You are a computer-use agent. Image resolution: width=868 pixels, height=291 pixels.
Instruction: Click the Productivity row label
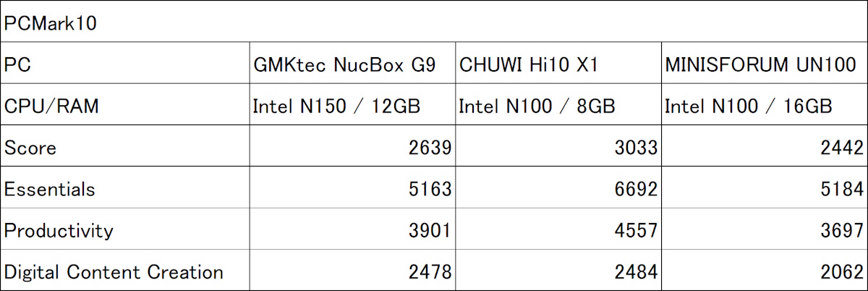point(59,231)
